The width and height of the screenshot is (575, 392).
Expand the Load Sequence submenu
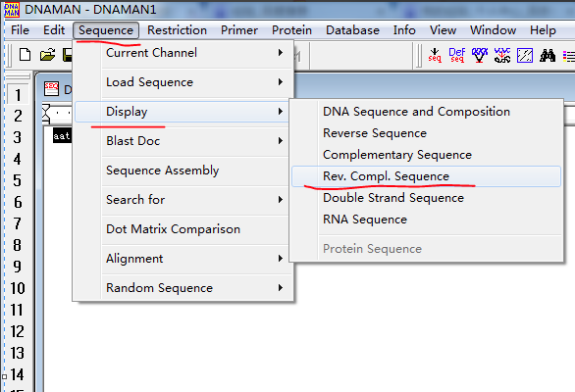point(183,82)
